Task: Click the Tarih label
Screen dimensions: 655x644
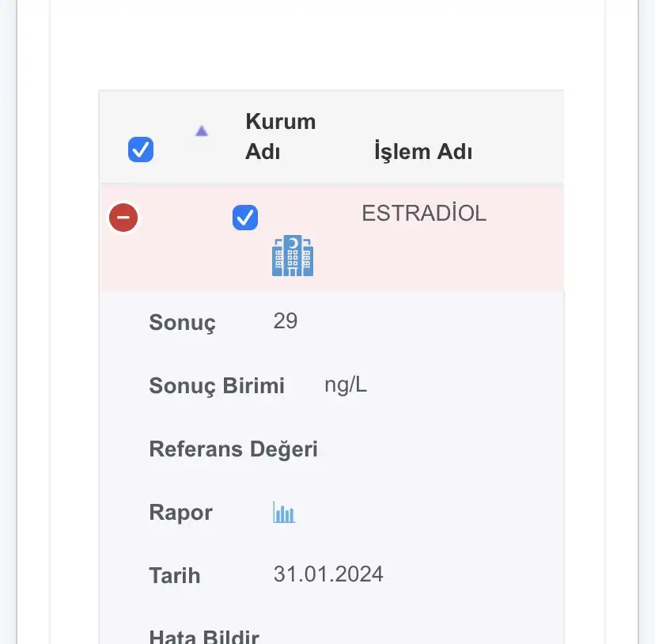Action: point(175,575)
